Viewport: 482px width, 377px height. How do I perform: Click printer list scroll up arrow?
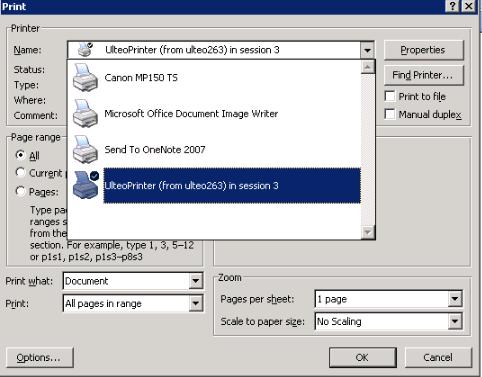pyautogui.click(x=368, y=67)
